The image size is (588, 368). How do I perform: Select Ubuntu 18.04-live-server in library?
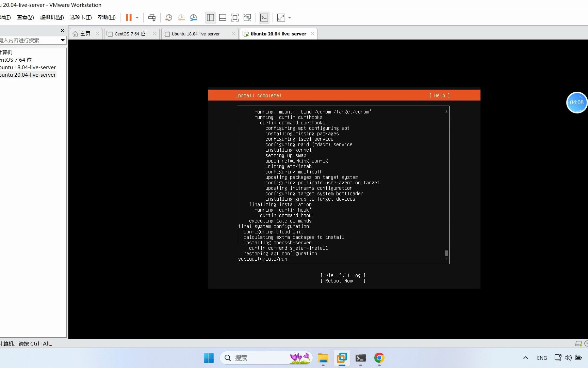click(x=28, y=67)
